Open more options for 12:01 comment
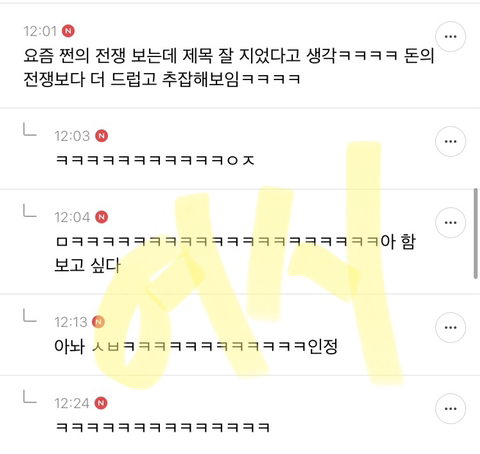This screenshot has width=480, height=454. [x=450, y=37]
